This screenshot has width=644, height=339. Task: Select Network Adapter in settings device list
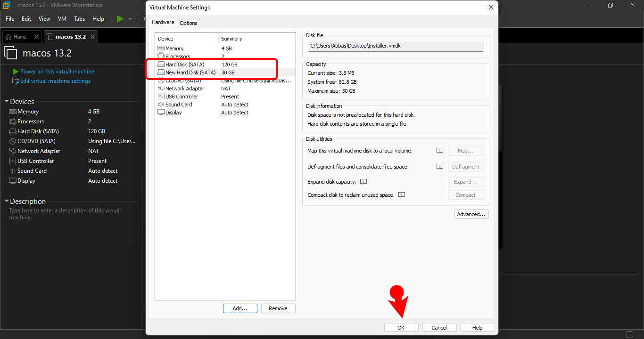[225, 89]
